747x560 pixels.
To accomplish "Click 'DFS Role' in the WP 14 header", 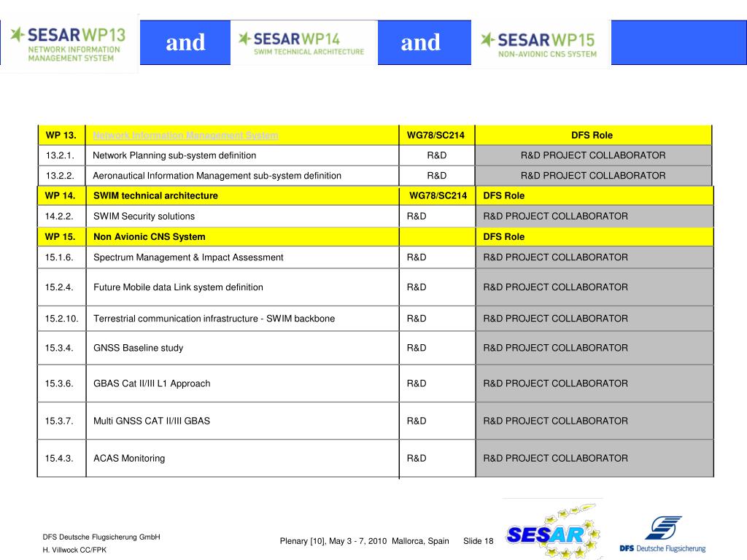I will pos(503,195).
